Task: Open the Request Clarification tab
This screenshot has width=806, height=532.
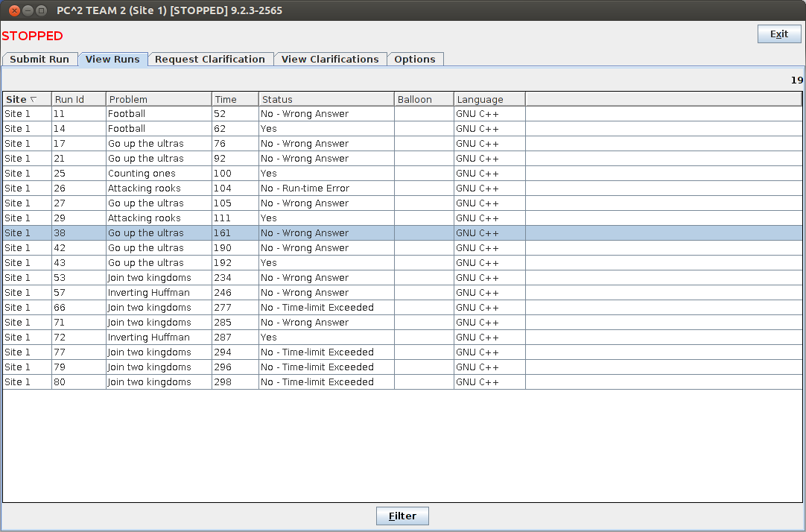Action: pos(210,60)
